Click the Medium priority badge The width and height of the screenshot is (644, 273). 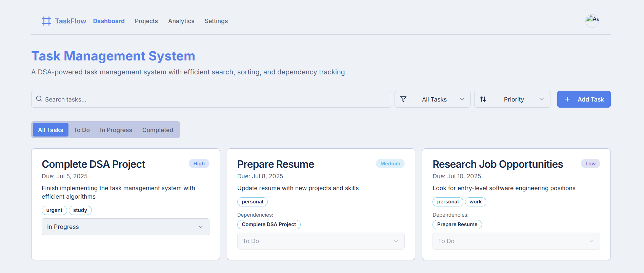point(390,164)
